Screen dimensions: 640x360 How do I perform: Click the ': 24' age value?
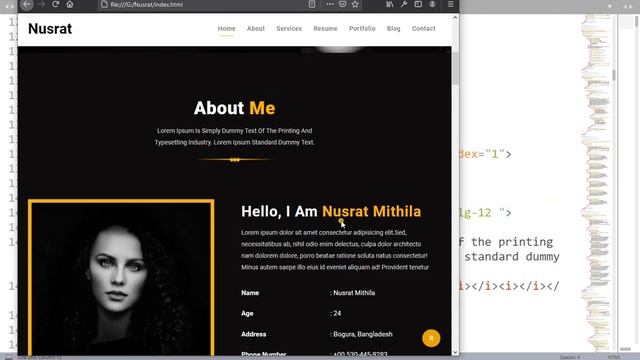click(x=336, y=313)
